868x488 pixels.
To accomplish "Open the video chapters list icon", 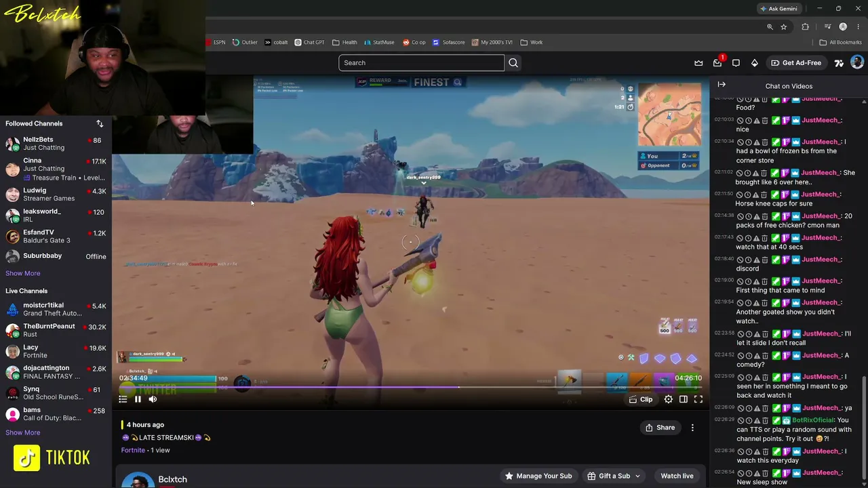I will [x=123, y=399].
